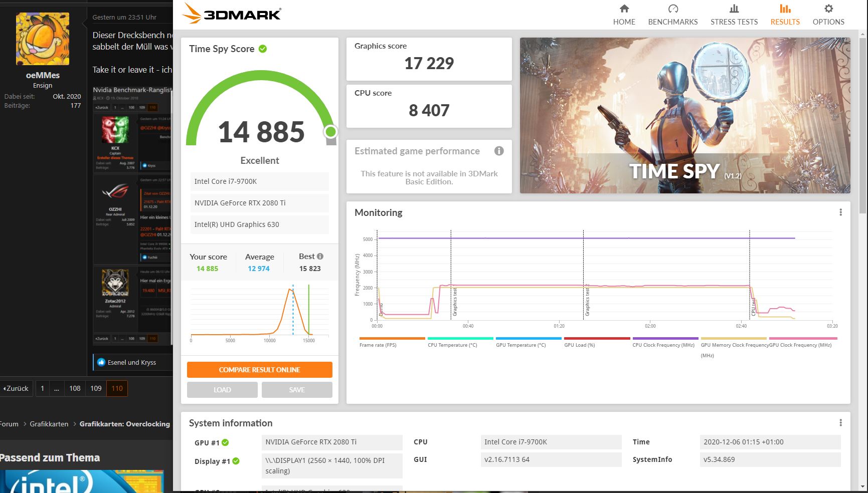Image resolution: width=868 pixels, height=493 pixels.
Task: Go to forum page 109
Action: point(96,388)
